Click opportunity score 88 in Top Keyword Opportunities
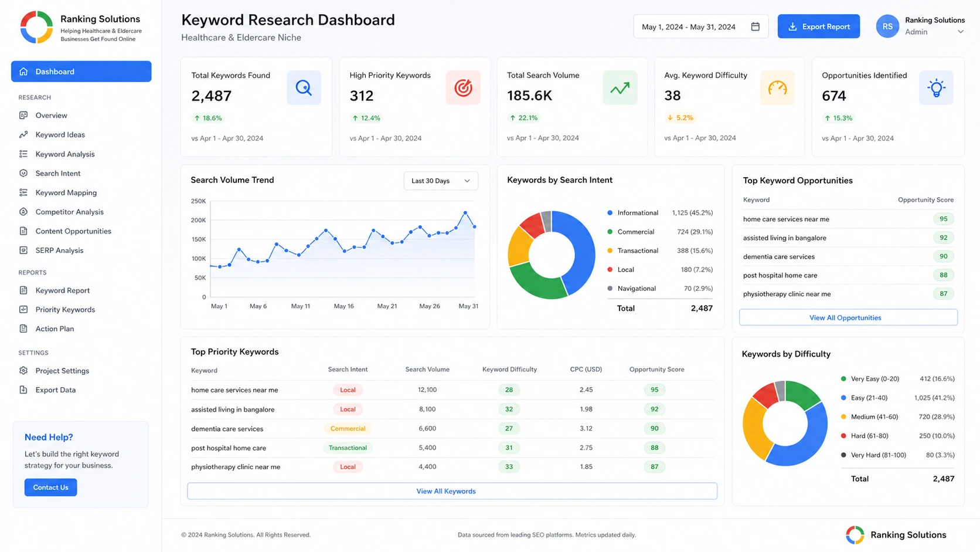This screenshot has height=552, width=980. coord(943,275)
